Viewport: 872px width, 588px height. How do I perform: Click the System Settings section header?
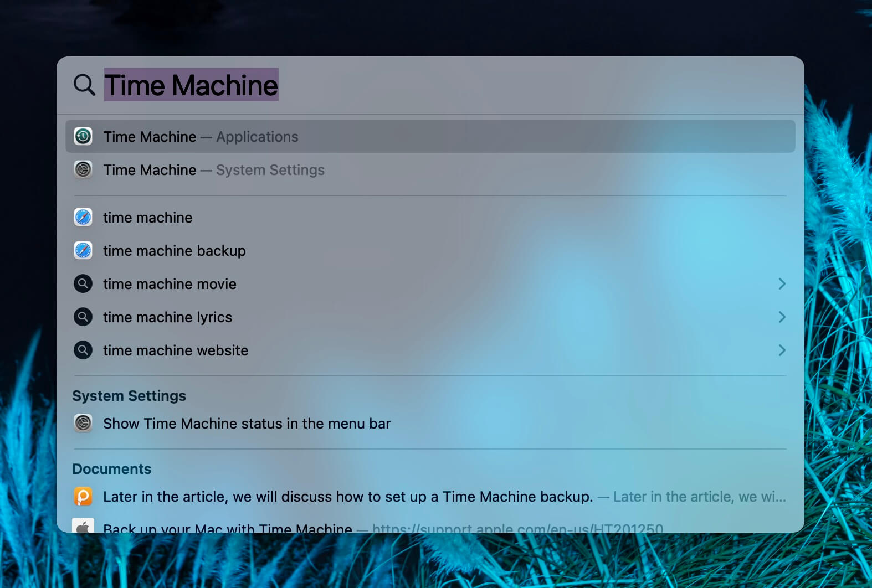129,396
